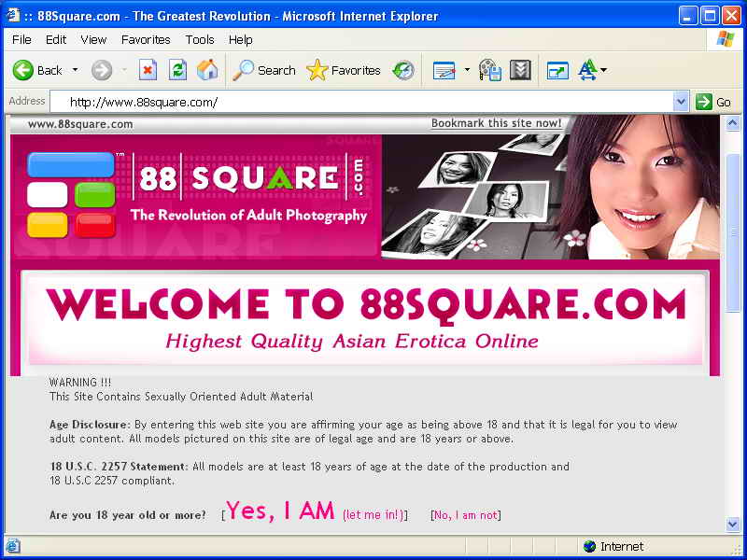Open the Back history dropdown arrow
Image resolution: width=747 pixels, height=560 pixels.
[x=76, y=70]
